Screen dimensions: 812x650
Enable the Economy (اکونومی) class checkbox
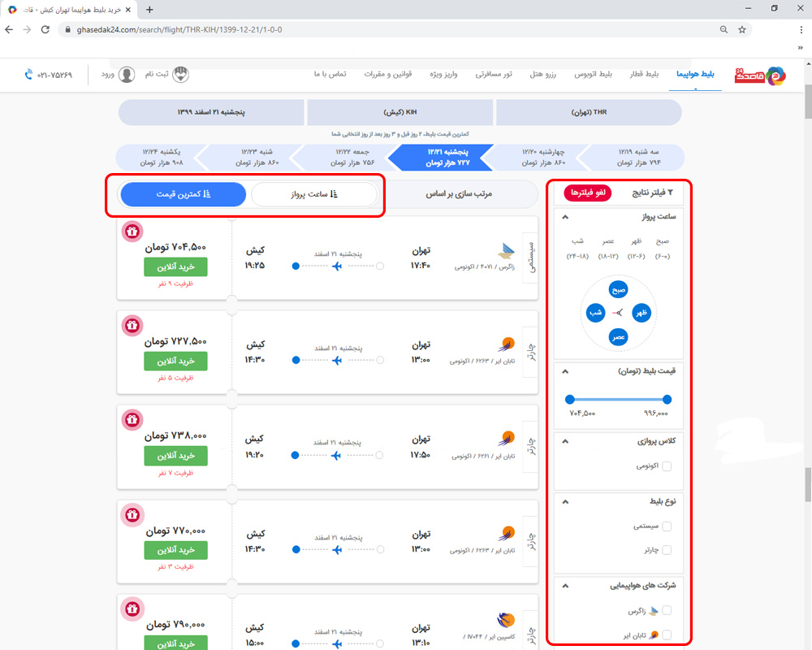click(667, 466)
